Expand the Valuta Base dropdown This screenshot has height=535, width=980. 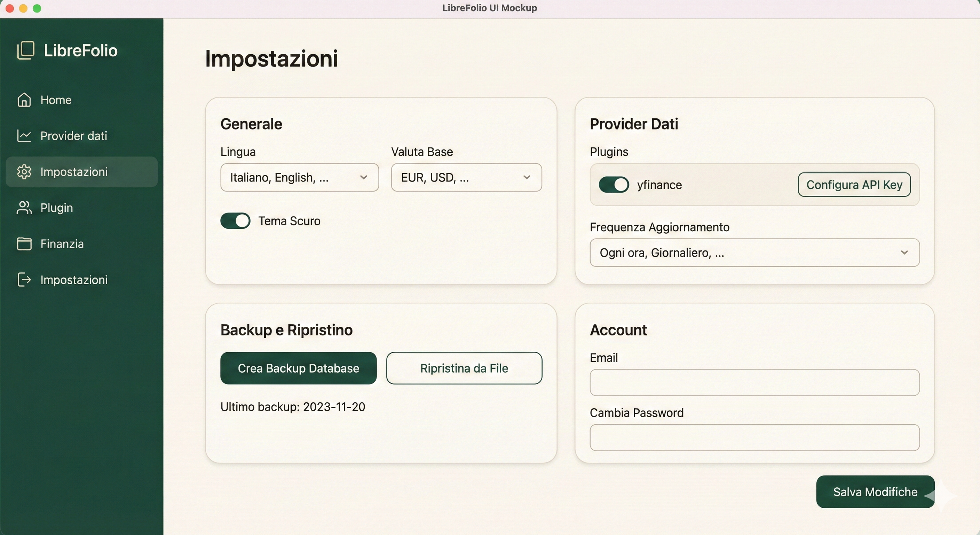466,177
